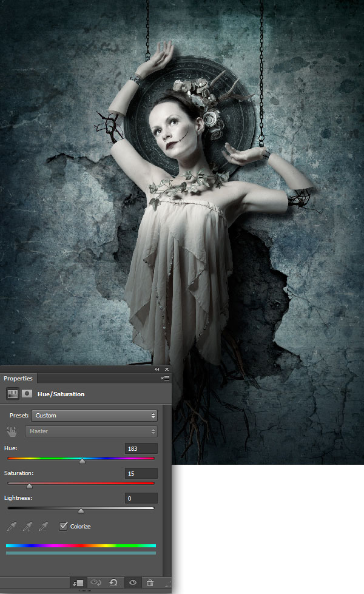Click the Hue slider handle
This screenshot has width=364, height=594.
[x=82, y=461]
